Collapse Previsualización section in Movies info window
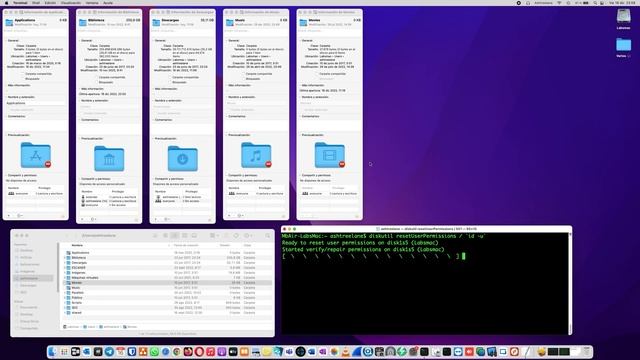This screenshot has height=360, width=640. tap(300, 135)
